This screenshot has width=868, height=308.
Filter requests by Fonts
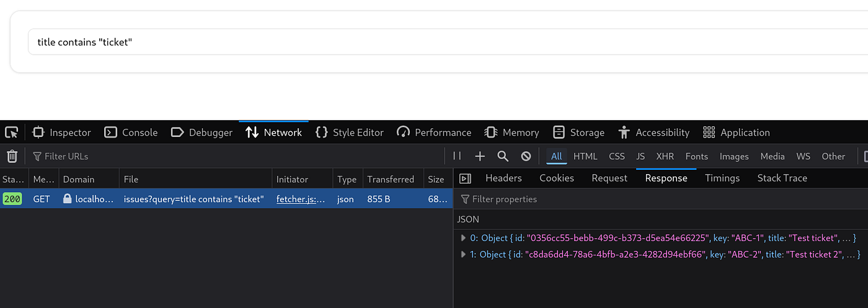697,156
